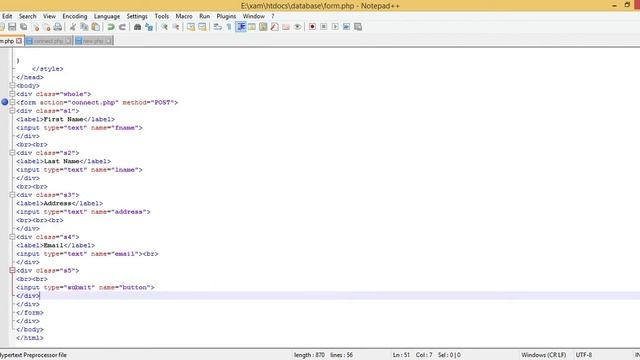Image resolution: width=640 pixels, height=360 pixels.
Task: Collapse the <body> fold marker
Action: [x=12, y=86]
